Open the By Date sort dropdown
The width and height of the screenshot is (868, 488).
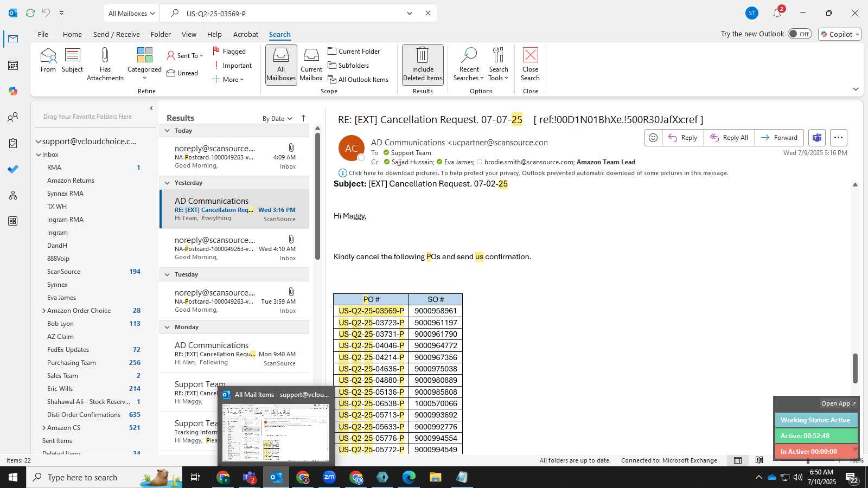tap(277, 118)
